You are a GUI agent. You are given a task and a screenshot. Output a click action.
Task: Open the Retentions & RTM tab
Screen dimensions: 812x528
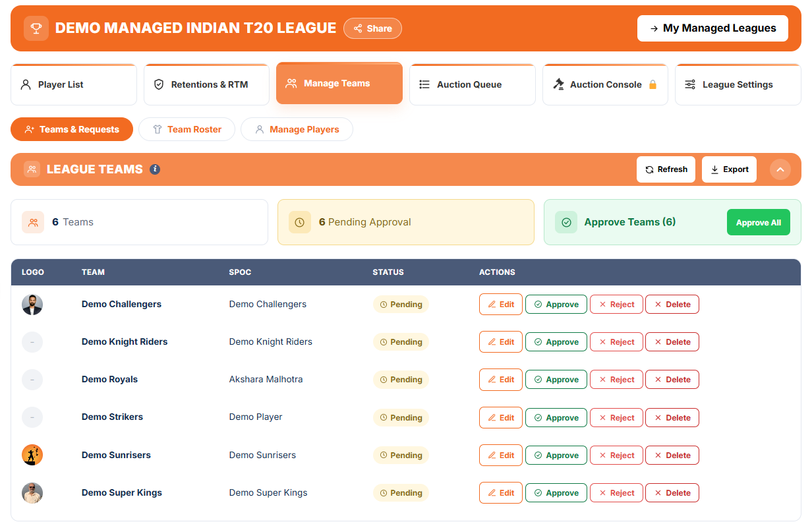click(x=206, y=84)
